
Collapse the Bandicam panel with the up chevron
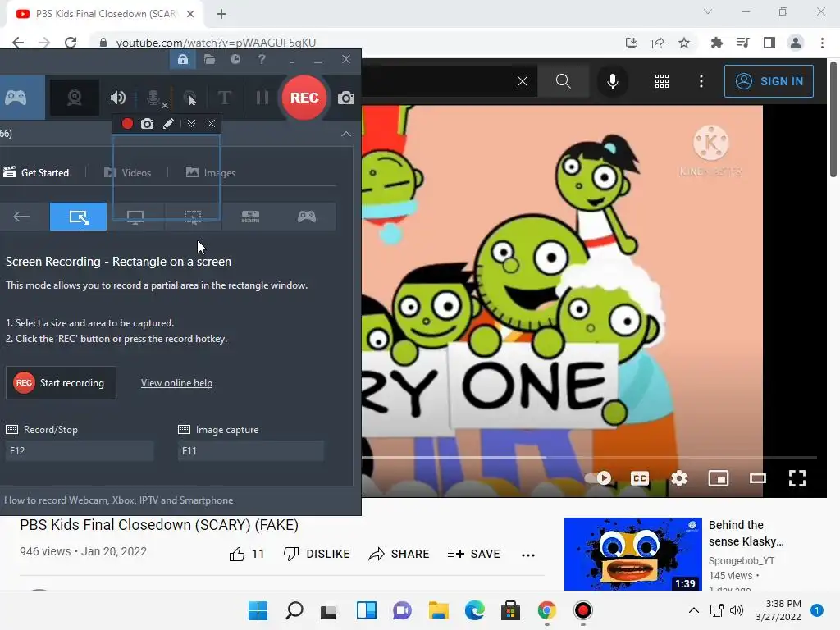point(346,134)
